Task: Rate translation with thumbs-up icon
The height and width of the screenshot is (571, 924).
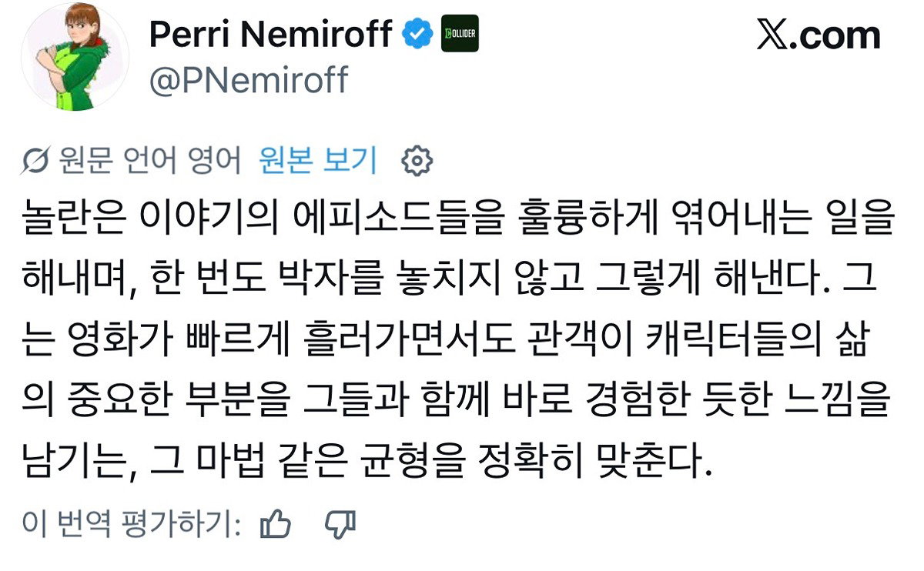Action: [276, 525]
